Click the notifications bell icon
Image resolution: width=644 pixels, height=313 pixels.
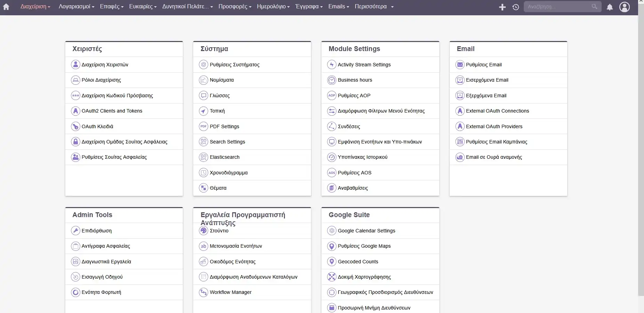[610, 7]
